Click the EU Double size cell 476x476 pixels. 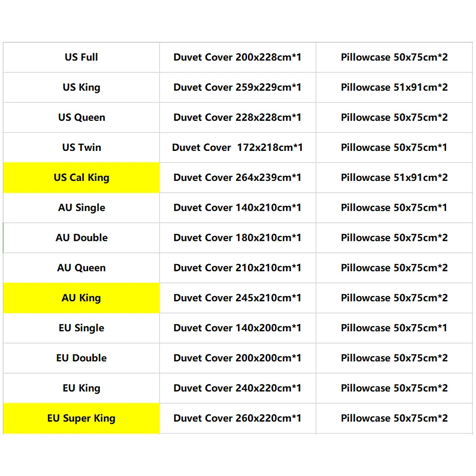pyautogui.click(x=81, y=358)
